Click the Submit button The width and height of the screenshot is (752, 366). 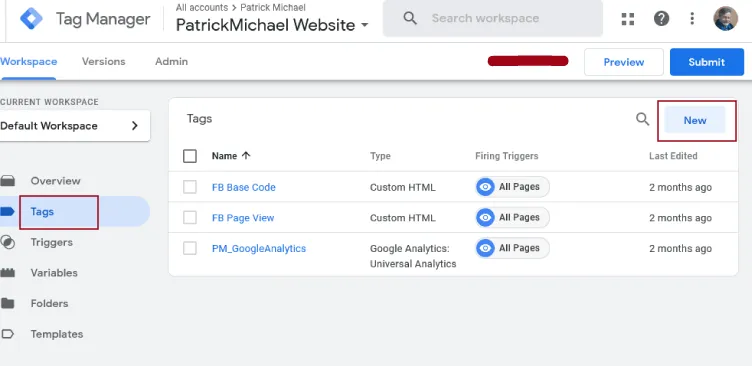pyautogui.click(x=706, y=62)
